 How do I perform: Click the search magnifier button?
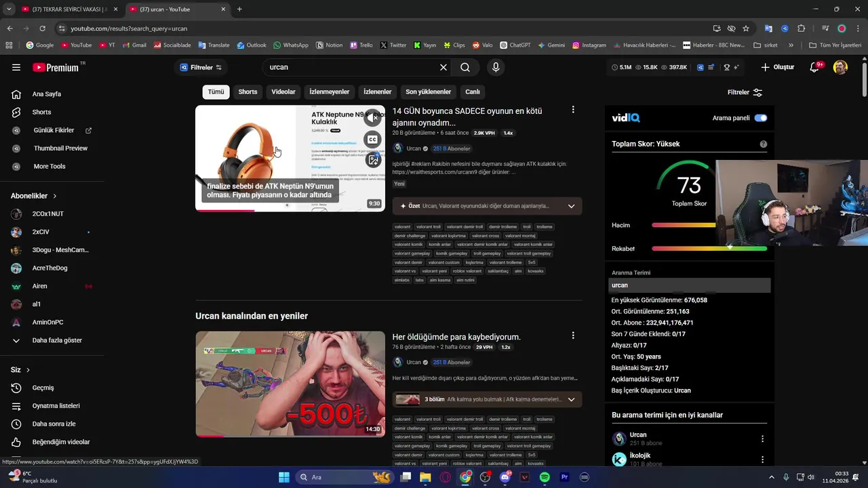point(465,67)
